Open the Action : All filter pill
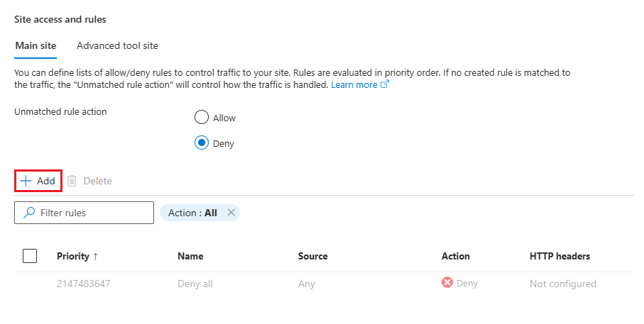644x324 pixels. [x=192, y=213]
